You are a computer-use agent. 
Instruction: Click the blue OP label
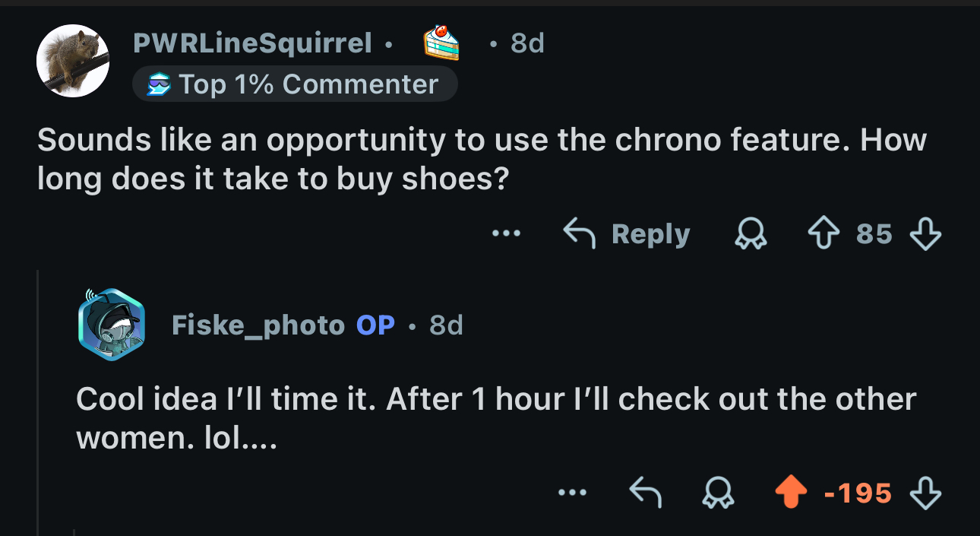tap(376, 325)
